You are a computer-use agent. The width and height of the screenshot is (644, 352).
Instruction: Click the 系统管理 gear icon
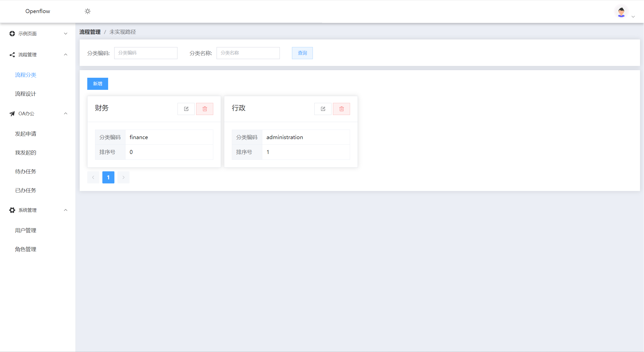[x=12, y=210]
